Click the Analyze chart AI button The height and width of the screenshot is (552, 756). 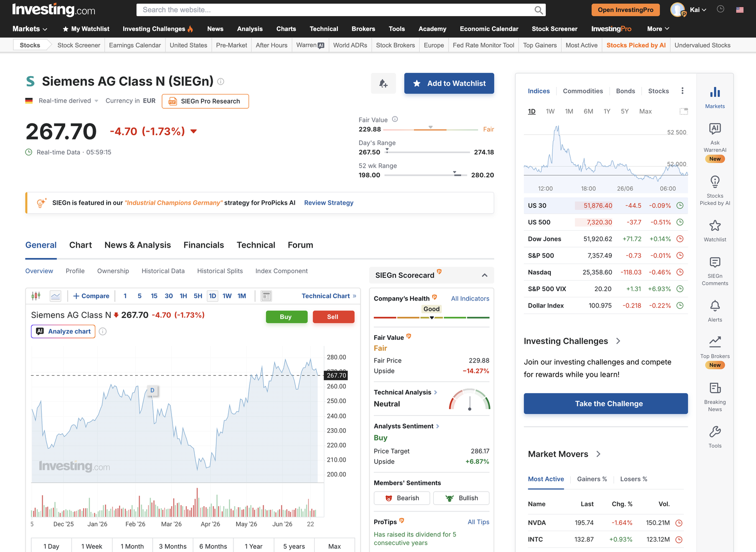pos(63,331)
